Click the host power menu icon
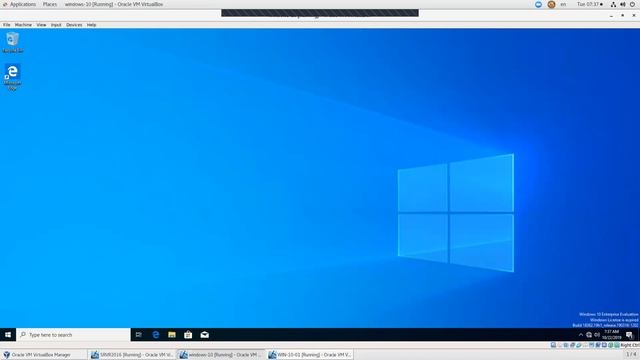 [633, 4]
